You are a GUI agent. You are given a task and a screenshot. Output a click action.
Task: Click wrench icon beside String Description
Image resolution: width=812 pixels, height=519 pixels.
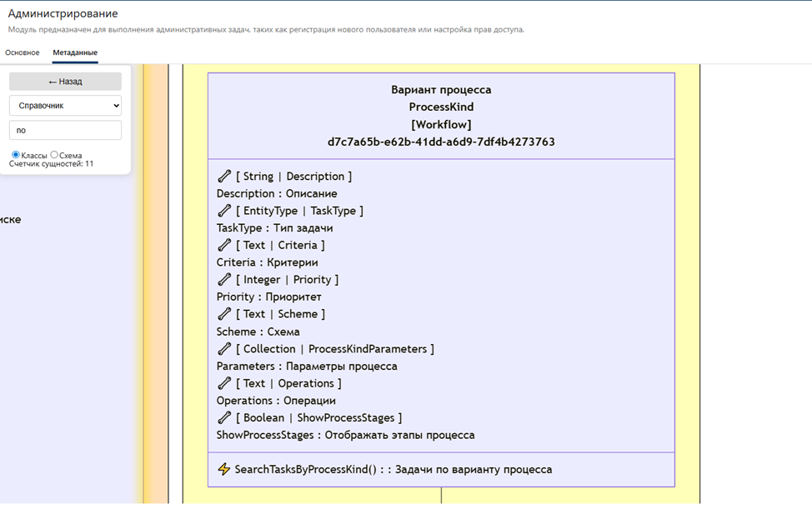(x=224, y=177)
